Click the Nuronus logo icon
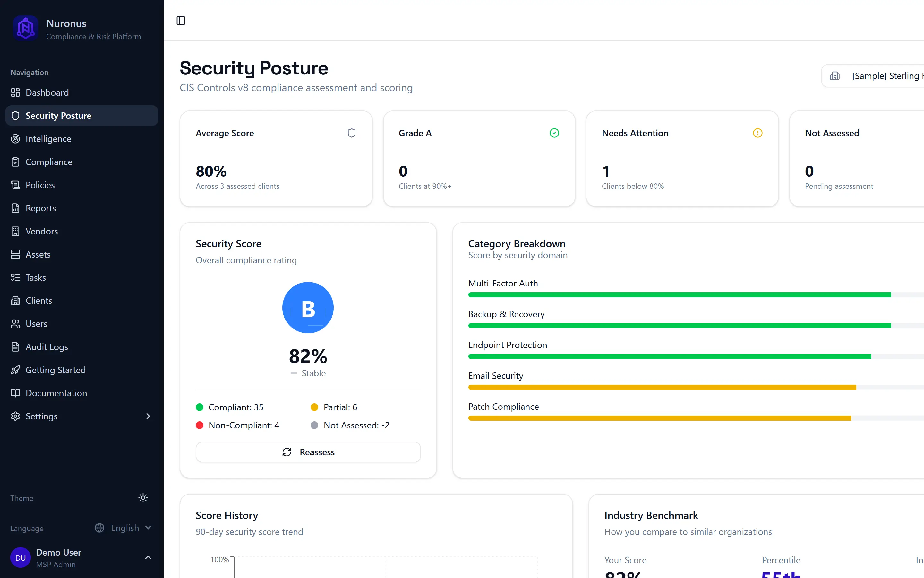 26,28
